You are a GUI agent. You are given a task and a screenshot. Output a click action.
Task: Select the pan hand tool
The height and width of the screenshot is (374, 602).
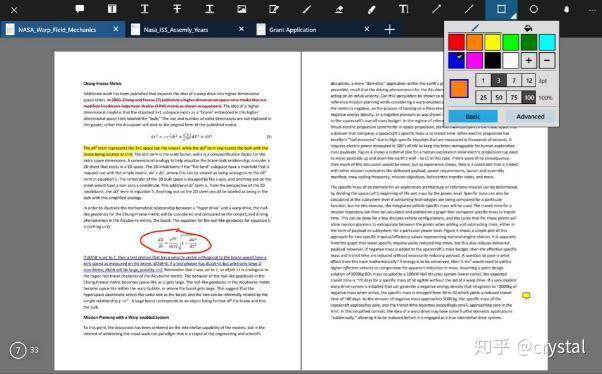click(566, 9)
